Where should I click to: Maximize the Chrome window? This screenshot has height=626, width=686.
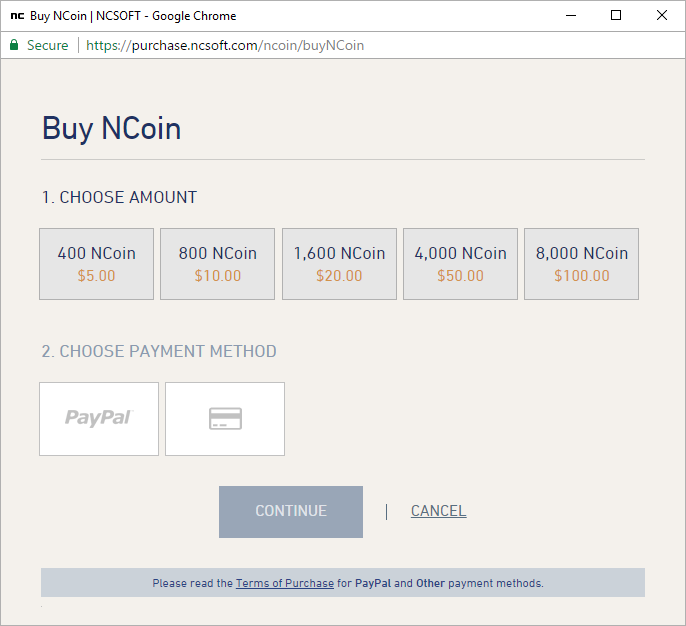pyautogui.click(x=616, y=16)
